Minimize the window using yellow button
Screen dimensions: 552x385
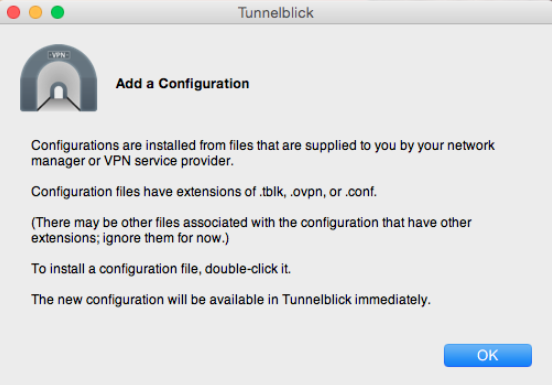pyautogui.click(x=36, y=12)
